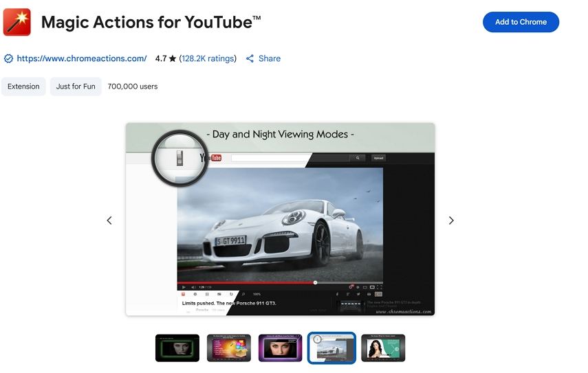
Task: Select the Extension category chip
Action: [23, 87]
